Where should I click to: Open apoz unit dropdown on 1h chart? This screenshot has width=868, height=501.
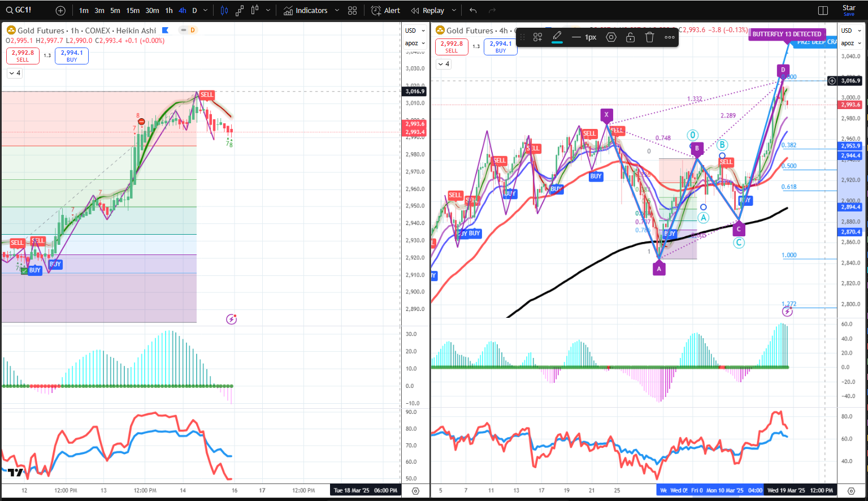point(415,43)
